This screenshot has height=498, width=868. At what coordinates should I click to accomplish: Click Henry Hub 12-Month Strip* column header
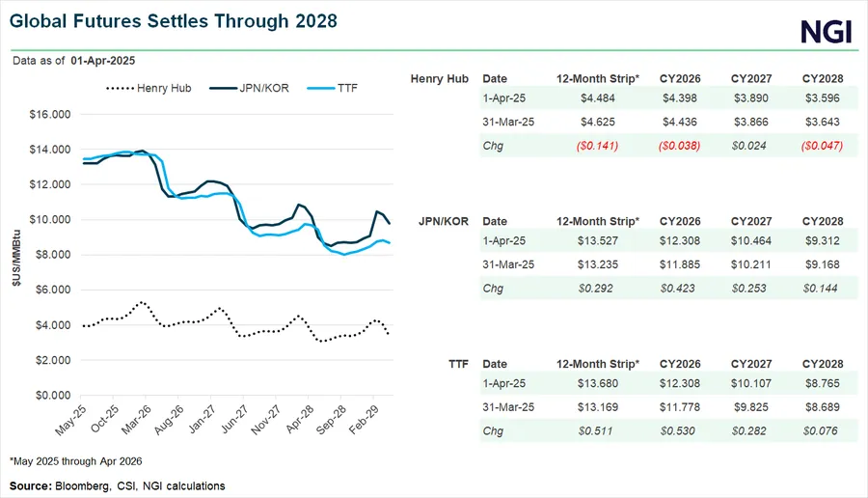(598, 78)
